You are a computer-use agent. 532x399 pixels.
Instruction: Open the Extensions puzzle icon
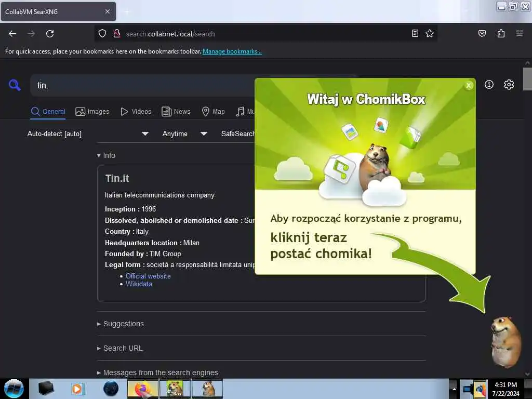tap(501, 34)
